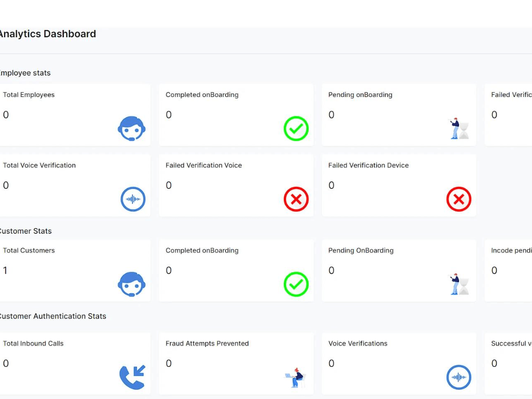Click the Customer Stats section heading

[26, 231]
